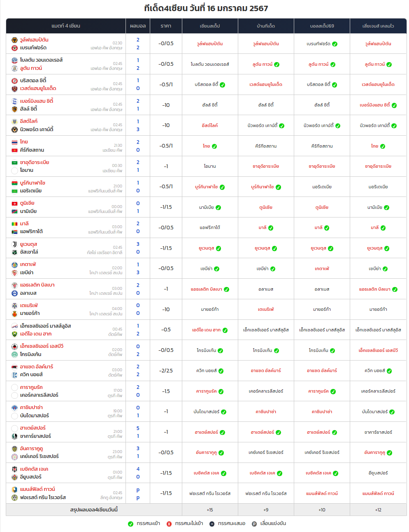The image size is (409, 532).
Task: Open the 'ซาอุดีอาระเบีย' team link in the match column
Action: pyautogui.click(x=35, y=162)
